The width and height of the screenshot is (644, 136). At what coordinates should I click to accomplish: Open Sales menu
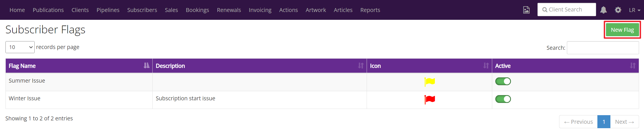[x=171, y=10]
